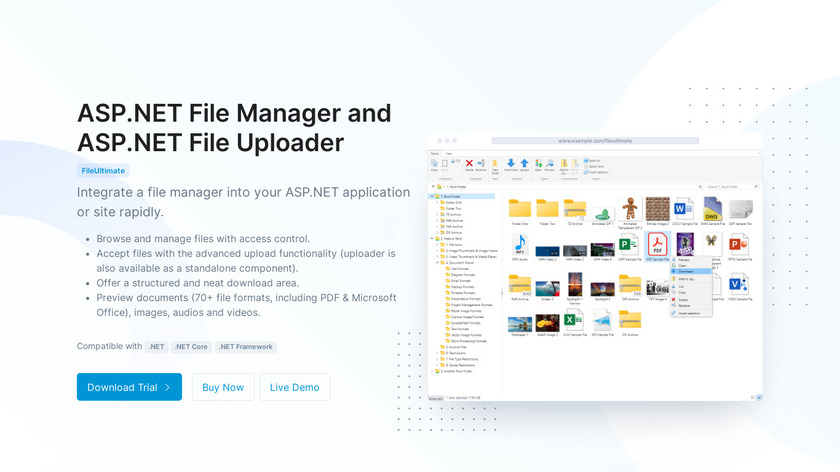Click the FileUltimate product tag
This screenshot has height=472, width=840.
point(103,170)
